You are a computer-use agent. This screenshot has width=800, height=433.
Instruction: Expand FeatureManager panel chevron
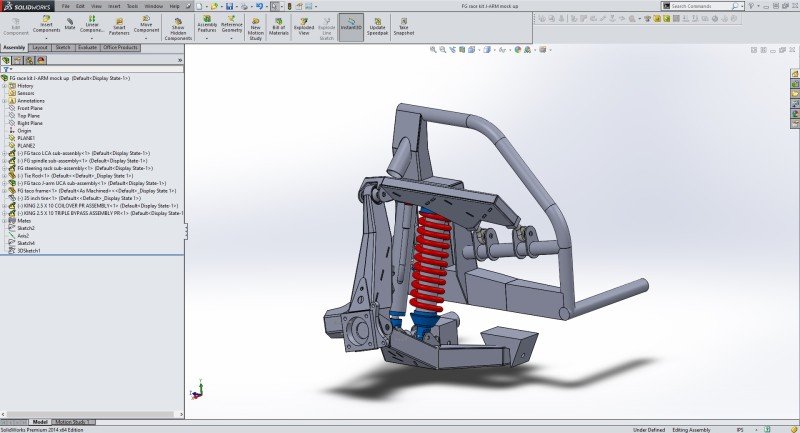coord(180,60)
